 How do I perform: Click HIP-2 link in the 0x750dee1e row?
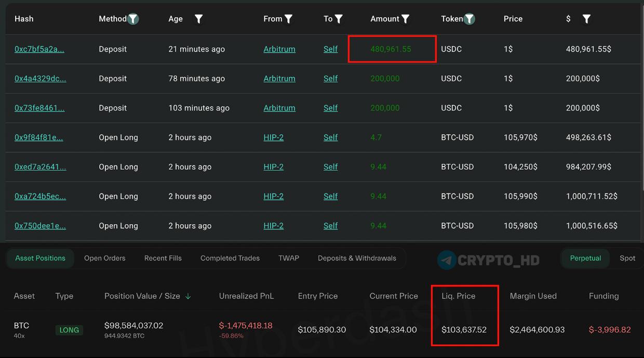point(274,226)
